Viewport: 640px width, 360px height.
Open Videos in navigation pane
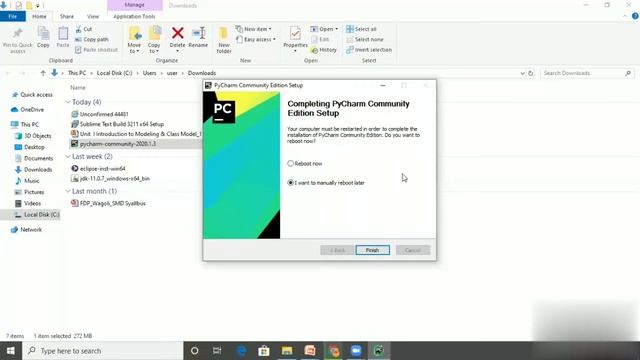point(28,203)
